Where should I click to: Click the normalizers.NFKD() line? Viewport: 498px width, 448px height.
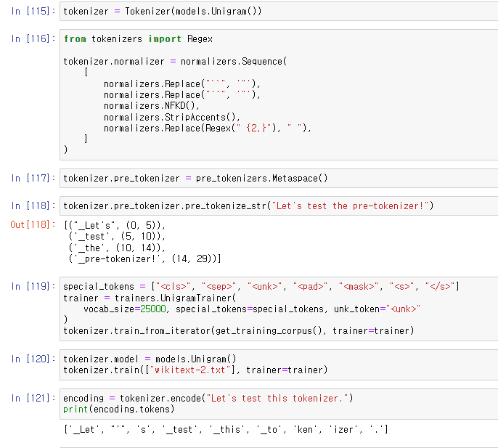click(x=152, y=106)
